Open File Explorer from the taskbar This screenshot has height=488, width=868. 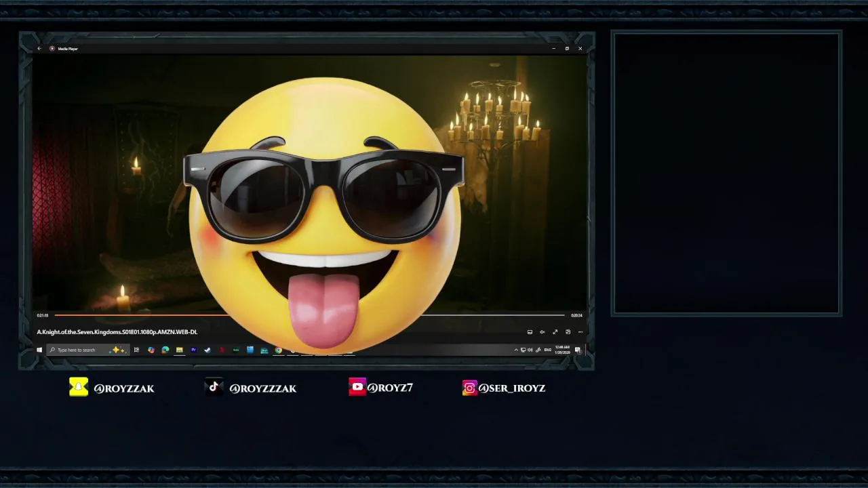(x=180, y=350)
